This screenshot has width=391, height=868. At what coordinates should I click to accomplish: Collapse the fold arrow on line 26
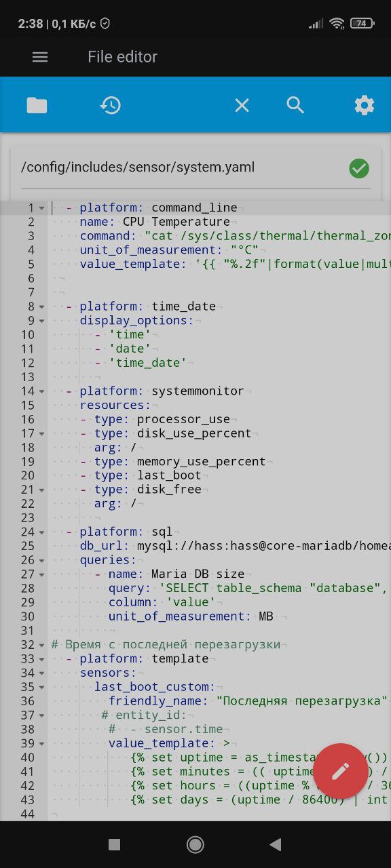[41, 560]
